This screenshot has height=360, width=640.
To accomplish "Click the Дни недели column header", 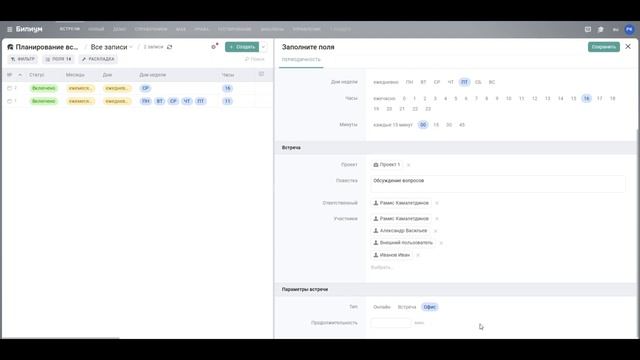I will [x=153, y=75].
